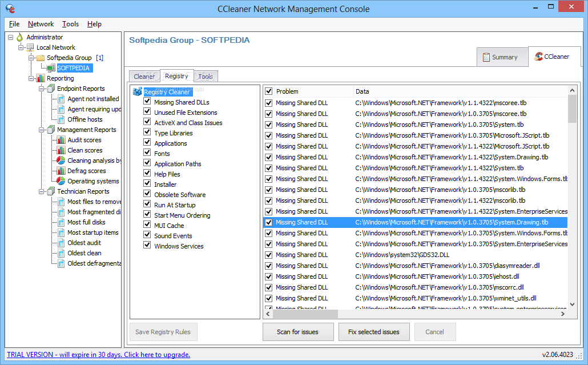Screen dimensions: 588x365
Task: Uncheck Missing Shared DLLs option
Action: coord(147,102)
